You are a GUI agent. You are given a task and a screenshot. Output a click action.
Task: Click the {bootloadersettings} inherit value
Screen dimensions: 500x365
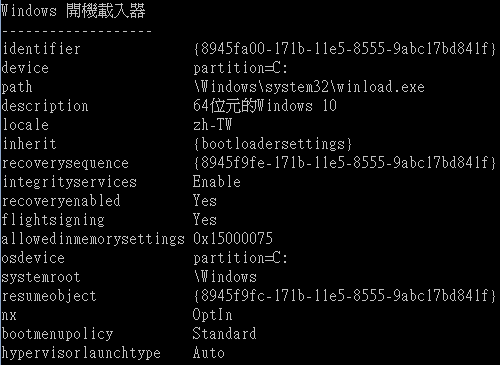(x=273, y=144)
